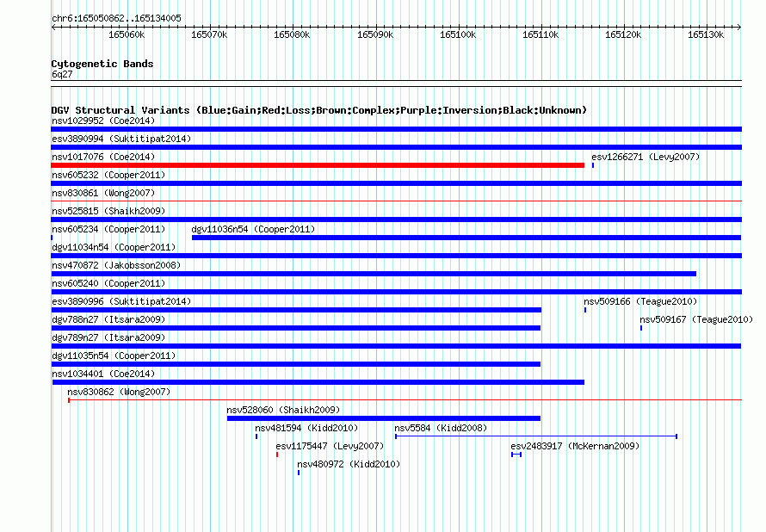Image resolution: width=766 pixels, height=532 pixels.
Task: Click the nsv509166 (Teague2010) tiny blue marker
Action: [584, 310]
